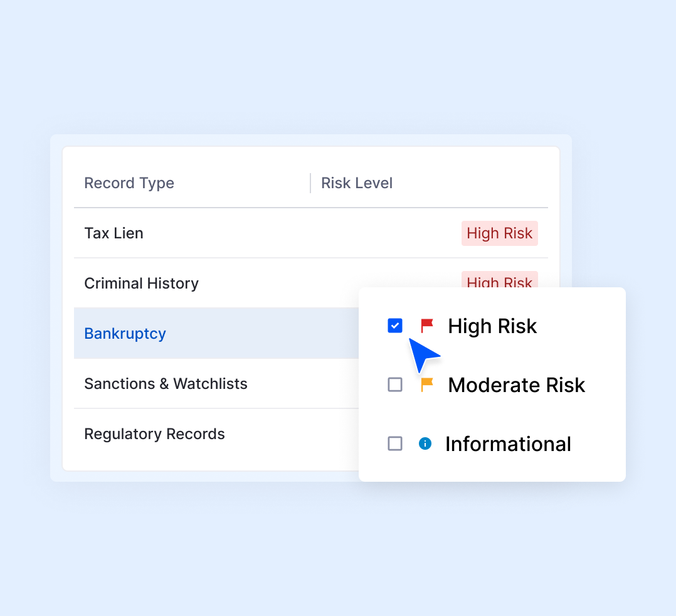Screen dimensions: 676x616
Task: Click the checkmark inside the High Risk checkbox
Action: point(394,326)
